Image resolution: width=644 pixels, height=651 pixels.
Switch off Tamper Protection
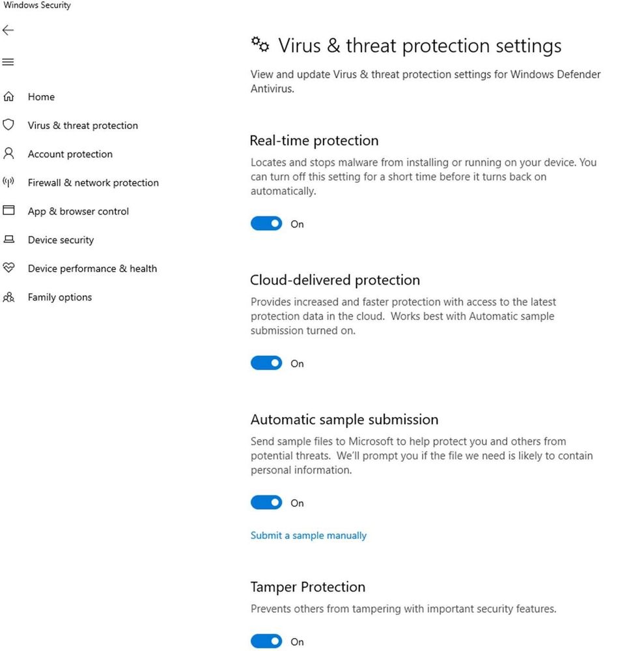(x=266, y=641)
